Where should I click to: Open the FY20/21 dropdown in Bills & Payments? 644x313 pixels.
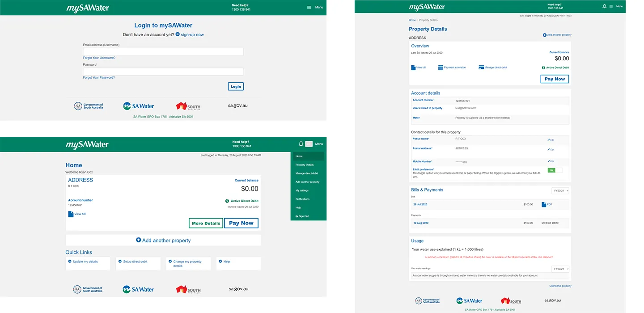coord(560,191)
